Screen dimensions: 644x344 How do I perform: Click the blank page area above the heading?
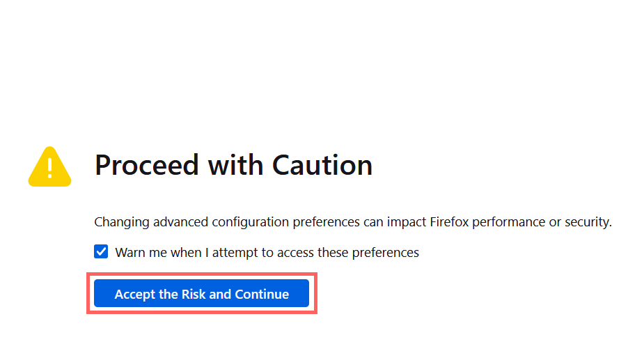point(320,63)
